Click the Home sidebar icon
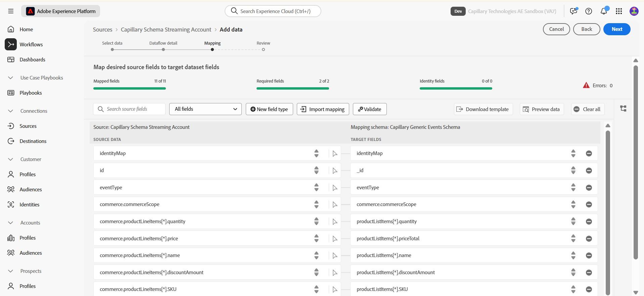The height and width of the screenshot is (296, 644). (x=11, y=29)
